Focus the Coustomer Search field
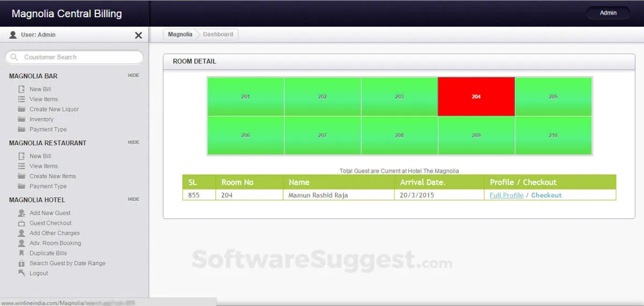 tap(74, 57)
